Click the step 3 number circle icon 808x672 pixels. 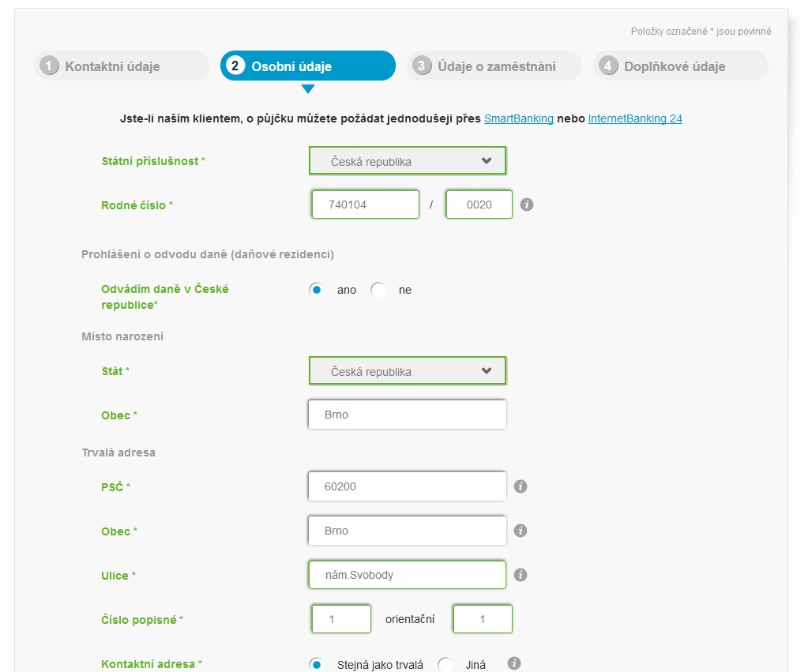[422, 66]
